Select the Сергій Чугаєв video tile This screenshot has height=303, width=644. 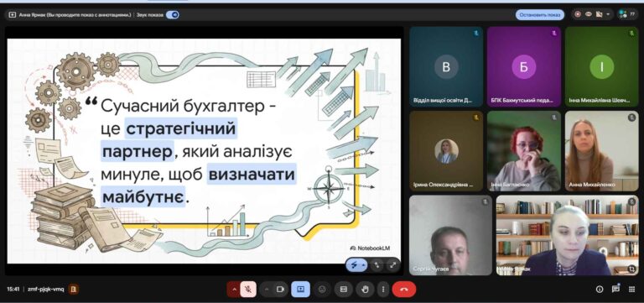450,235
